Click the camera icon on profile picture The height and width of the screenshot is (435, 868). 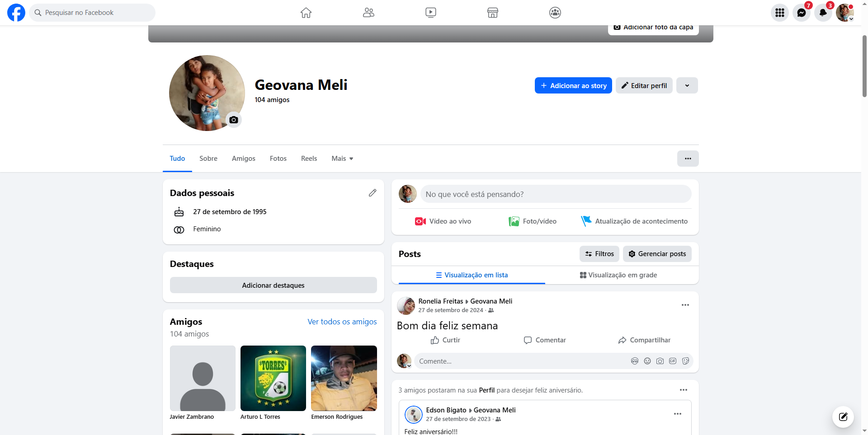point(234,120)
